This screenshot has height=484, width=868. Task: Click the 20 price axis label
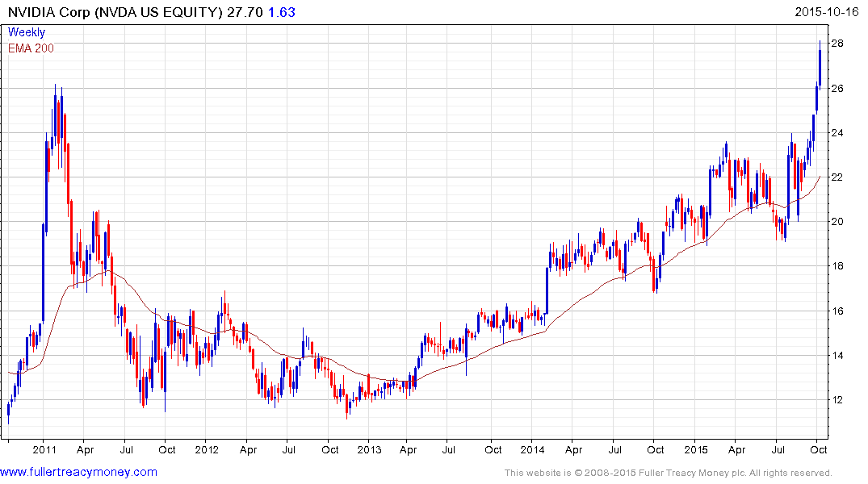837,221
